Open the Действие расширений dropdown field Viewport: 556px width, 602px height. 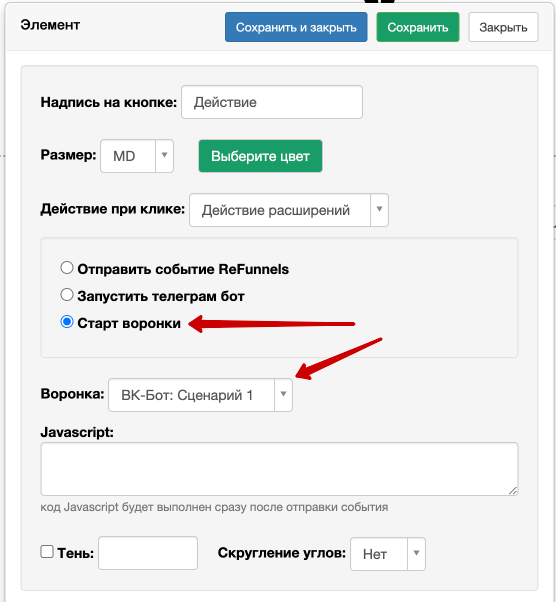tap(289, 210)
